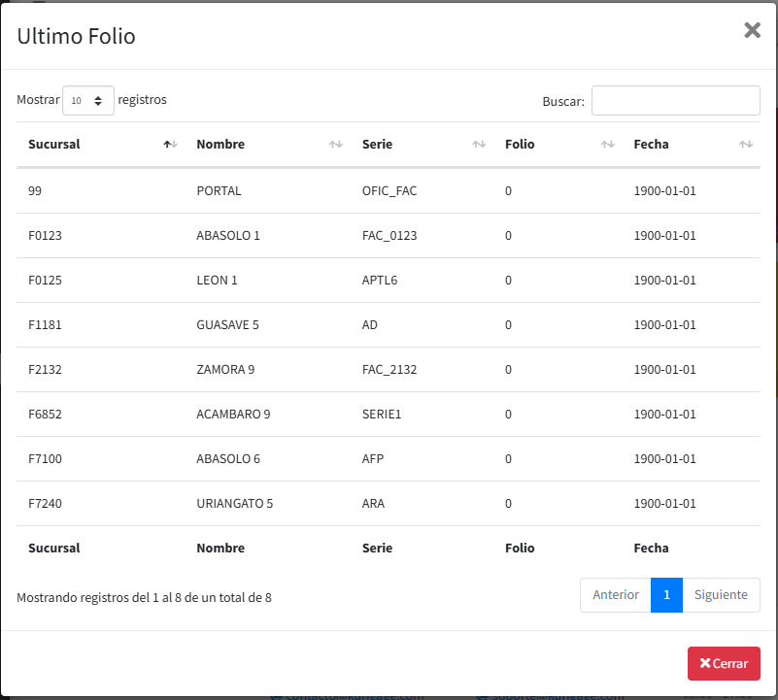Click the SERIE1 cell for ACAMBARO 9
Image resolution: width=778 pixels, height=700 pixels.
tap(382, 415)
